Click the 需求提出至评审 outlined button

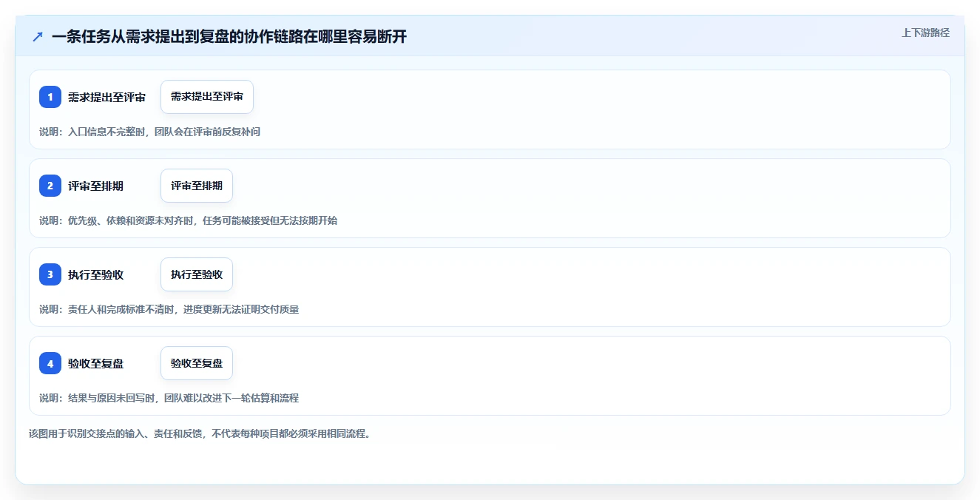coord(207,97)
